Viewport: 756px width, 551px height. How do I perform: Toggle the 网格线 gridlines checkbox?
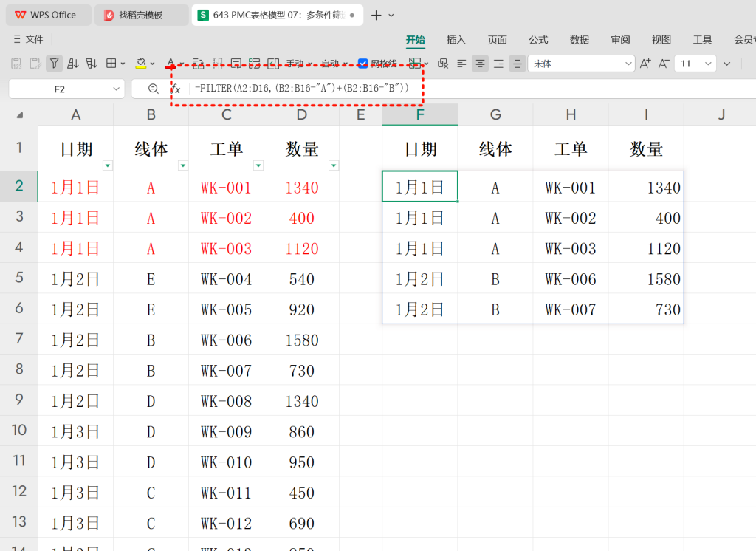(x=363, y=64)
